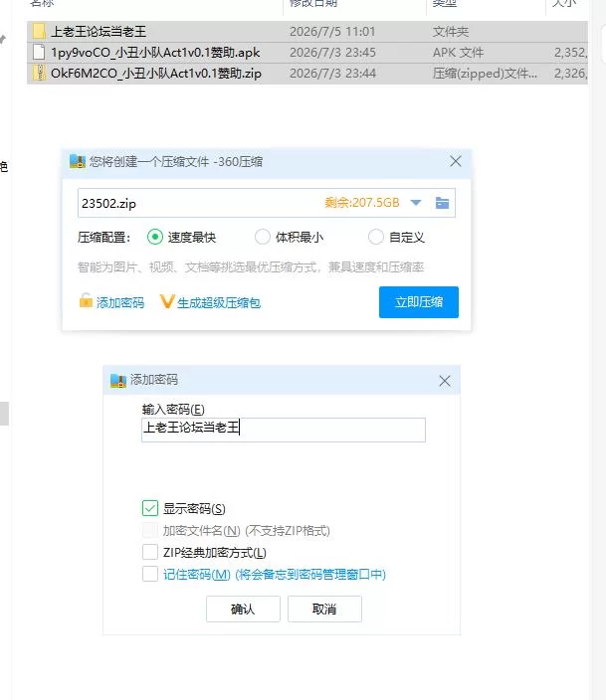The height and width of the screenshot is (700, 606).
Task: Expand the save path dropdown arrow
Action: (x=416, y=203)
